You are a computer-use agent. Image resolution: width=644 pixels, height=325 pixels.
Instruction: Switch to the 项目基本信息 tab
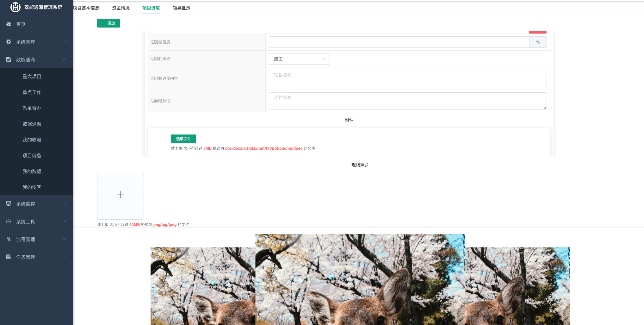(86, 8)
